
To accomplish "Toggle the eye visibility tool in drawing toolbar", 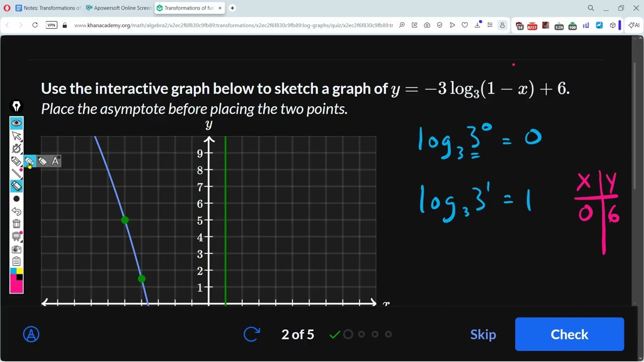I will click(17, 123).
